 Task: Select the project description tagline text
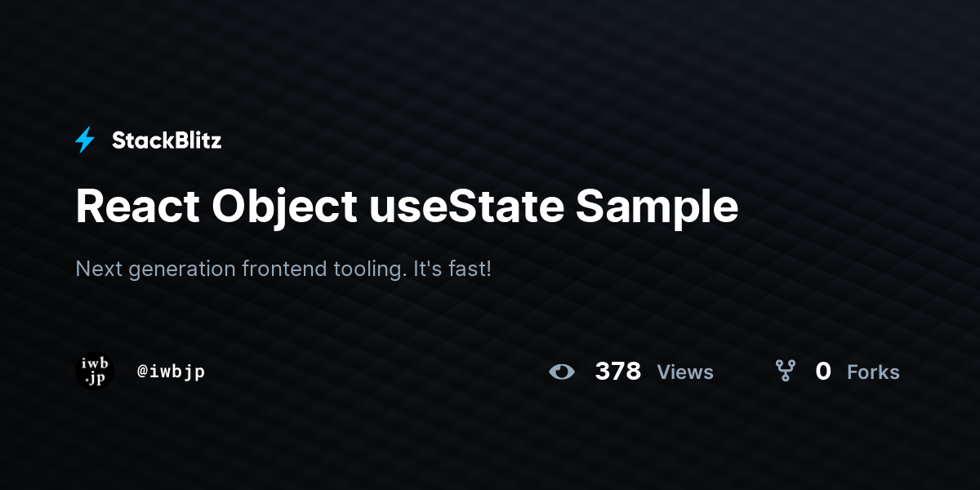click(283, 269)
